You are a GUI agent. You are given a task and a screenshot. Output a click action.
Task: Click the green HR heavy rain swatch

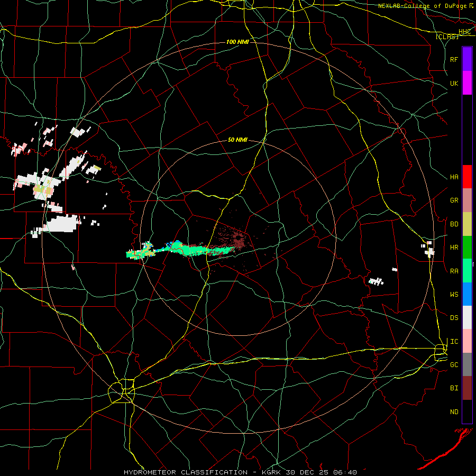pyautogui.click(x=467, y=247)
